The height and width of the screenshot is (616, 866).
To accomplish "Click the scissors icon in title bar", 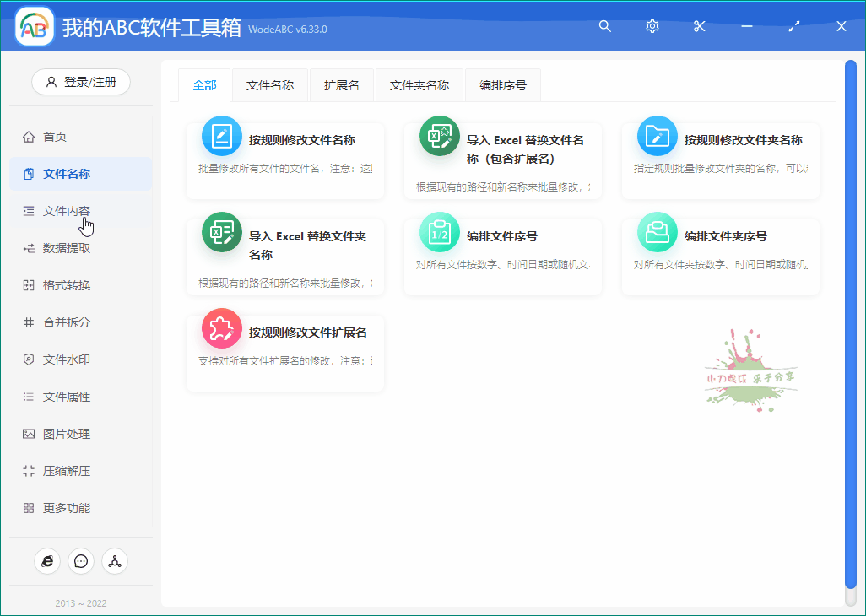I will click(x=699, y=26).
